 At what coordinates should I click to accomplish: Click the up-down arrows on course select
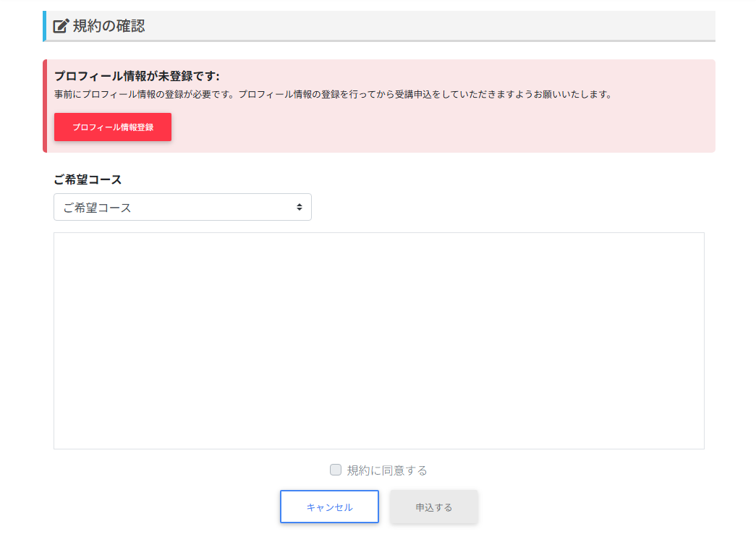(x=299, y=207)
